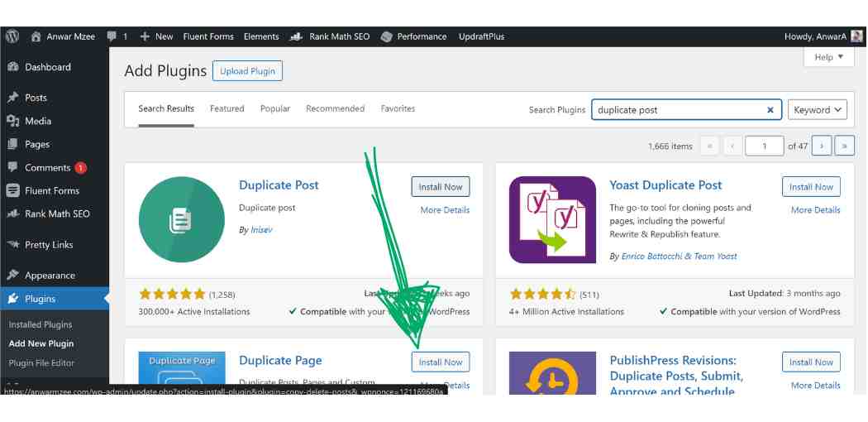Install the Duplicate Page plugin
The width and height of the screenshot is (868, 422).
point(441,362)
